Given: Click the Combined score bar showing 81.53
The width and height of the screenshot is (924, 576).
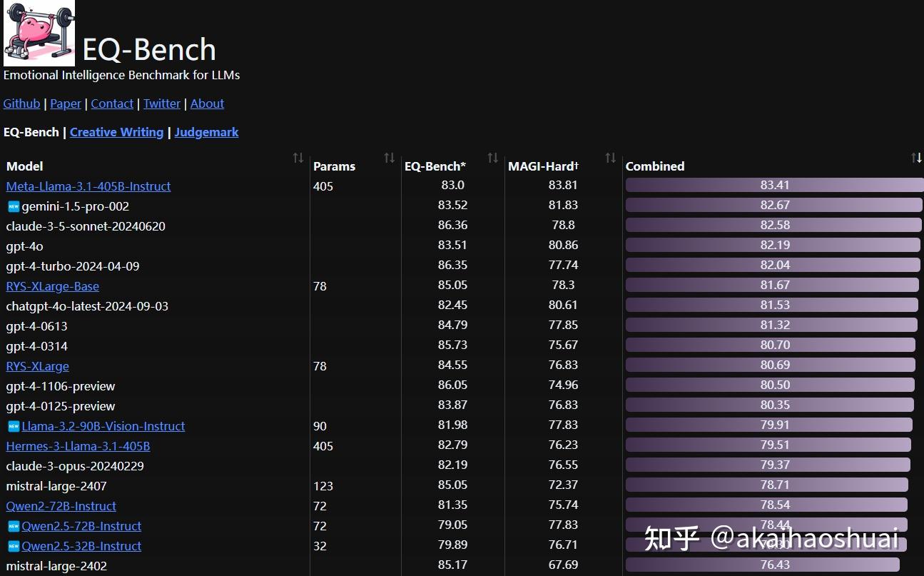Looking at the screenshot, I should [772, 305].
